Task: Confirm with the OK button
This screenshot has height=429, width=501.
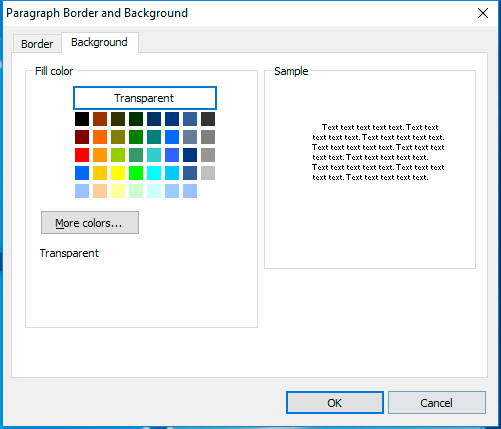Action: (x=335, y=403)
